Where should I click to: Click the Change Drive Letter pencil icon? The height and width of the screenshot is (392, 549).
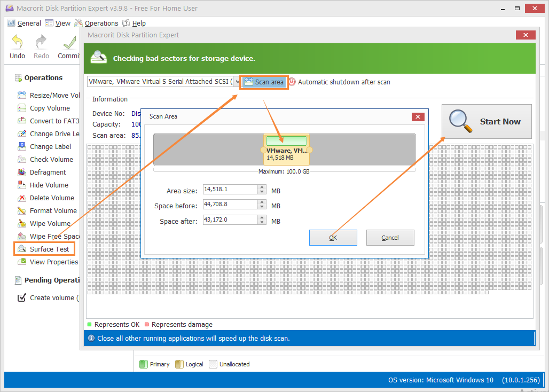(22, 134)
